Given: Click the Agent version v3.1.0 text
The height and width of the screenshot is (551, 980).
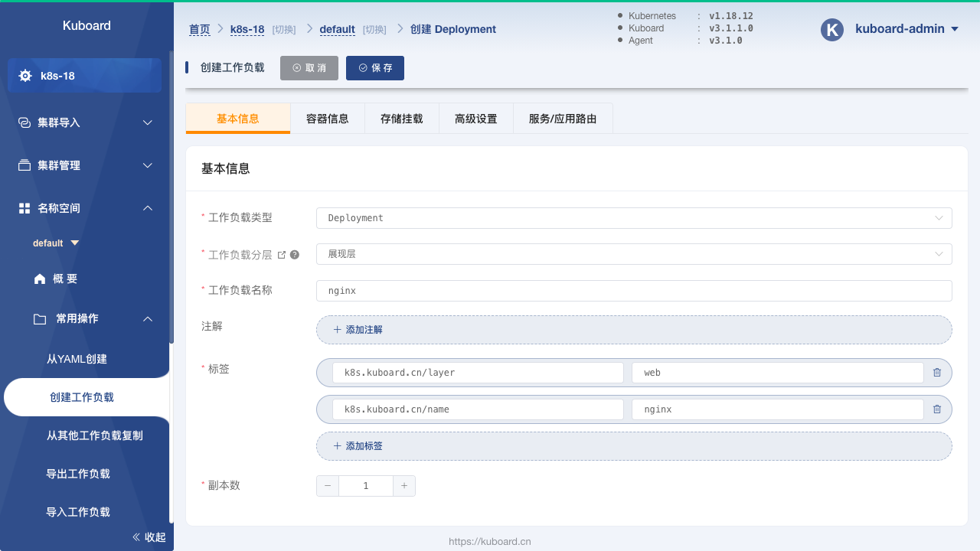Looking at the screenshot, I should tap(725, 41).
